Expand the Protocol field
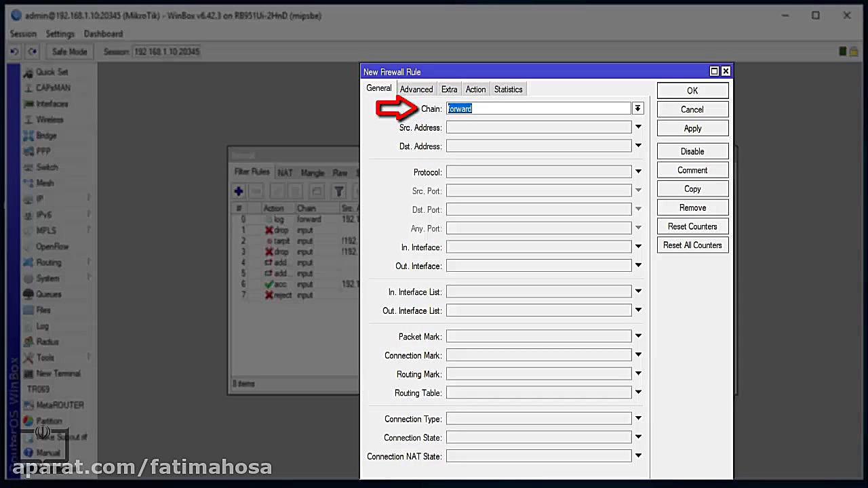Image resolution: width=868 pixels, height=488 pixels. [x=638, y=172]
